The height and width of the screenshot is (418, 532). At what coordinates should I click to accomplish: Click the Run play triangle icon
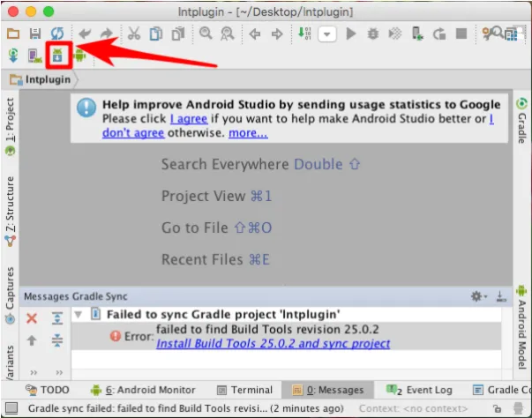351,34
